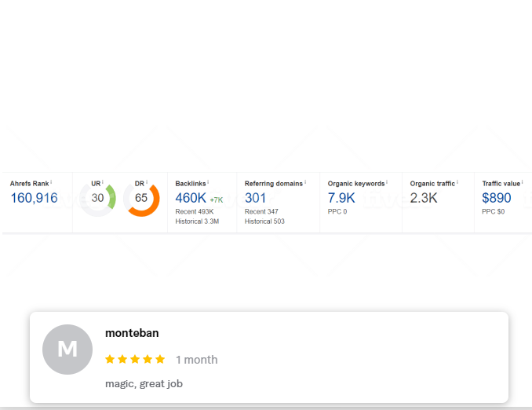This screenshot has width=532, height=410.
Task: Click the Historical 3.3M backlinks text
Action: (197, 221)
